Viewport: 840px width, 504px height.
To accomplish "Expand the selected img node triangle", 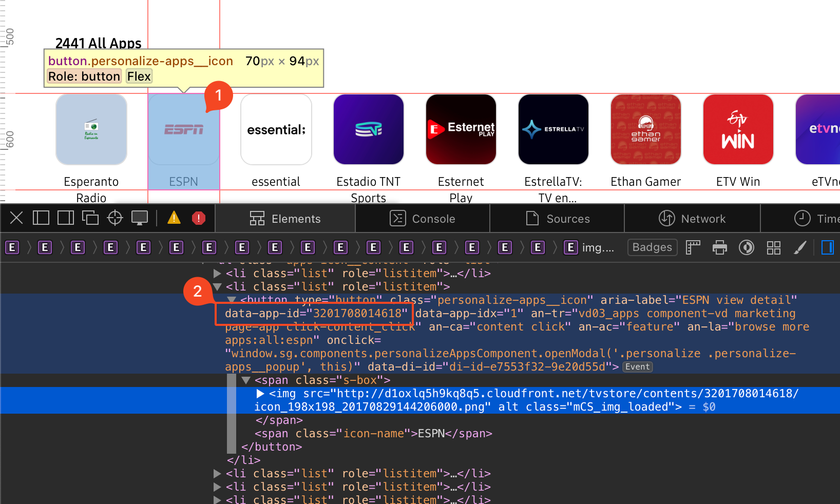I will coord(260,394).
